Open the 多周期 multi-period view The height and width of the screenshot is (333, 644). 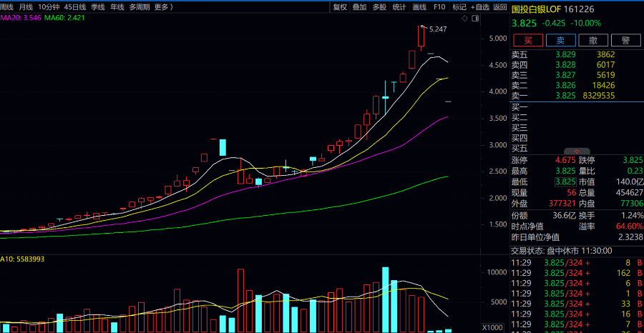coord(140,7)
